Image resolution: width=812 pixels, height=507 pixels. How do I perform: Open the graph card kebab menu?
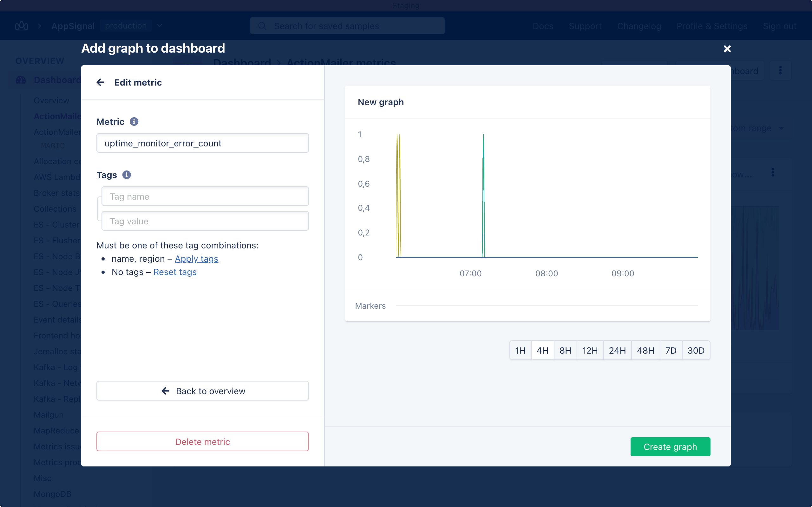(772, 172)
